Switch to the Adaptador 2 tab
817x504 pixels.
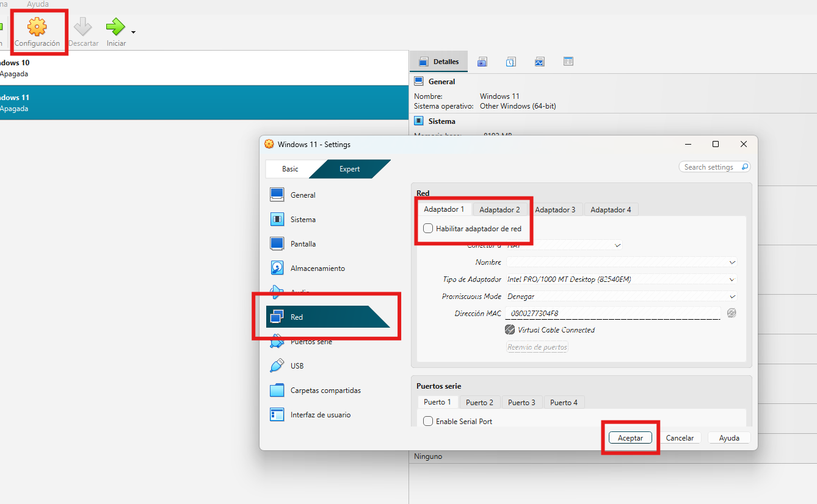coord(499,210)
